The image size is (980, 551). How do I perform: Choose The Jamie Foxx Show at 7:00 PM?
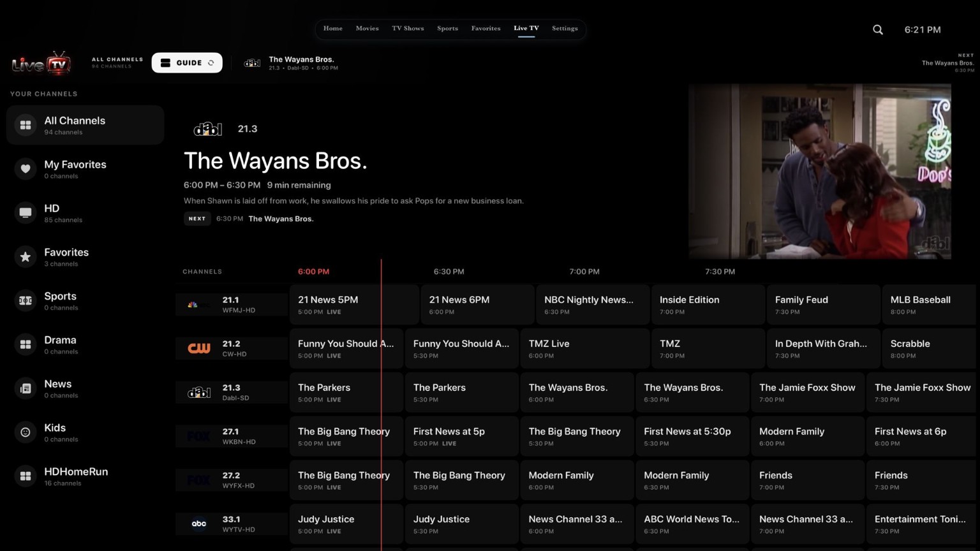click(x=808, y=392)
